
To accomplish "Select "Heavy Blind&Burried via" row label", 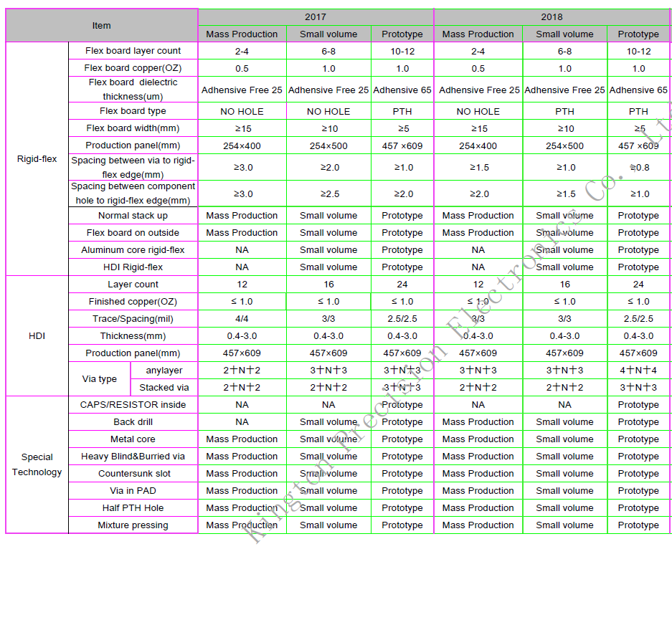I will pos(133,456).
